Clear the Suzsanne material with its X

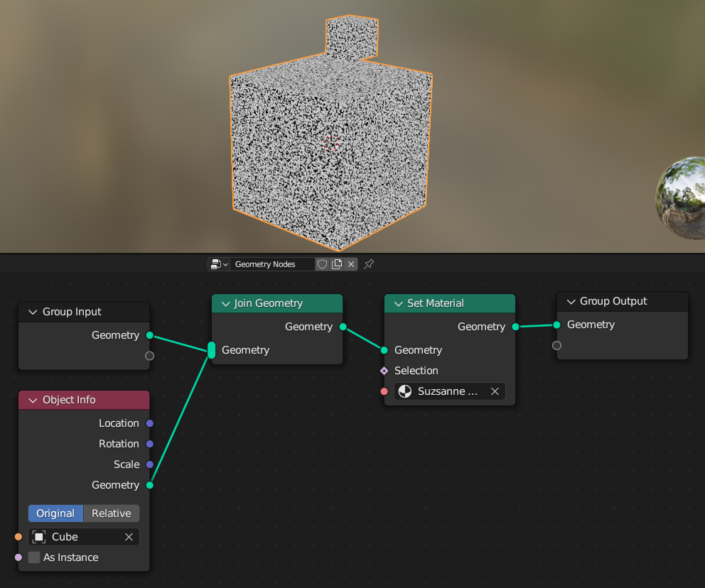coord(495,391)
